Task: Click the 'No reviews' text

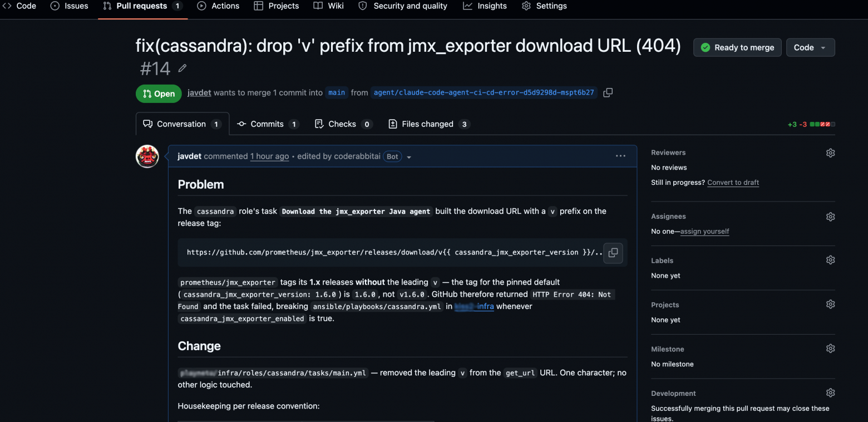Action: click(x=669, y=168)
